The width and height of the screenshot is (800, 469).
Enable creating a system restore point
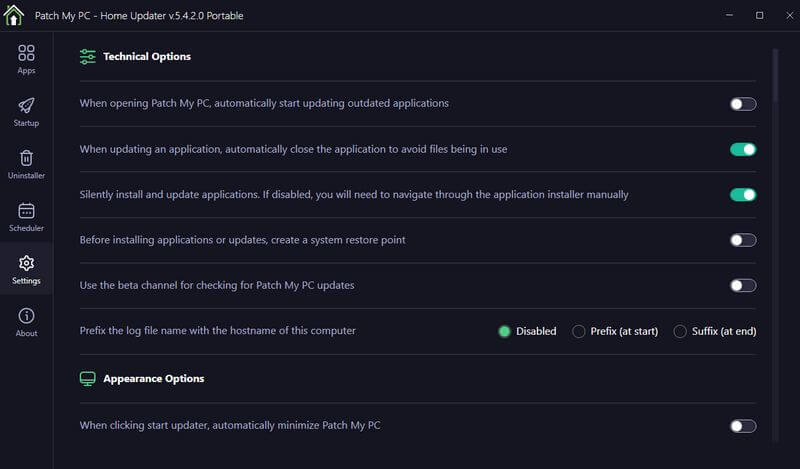(742, 240)
